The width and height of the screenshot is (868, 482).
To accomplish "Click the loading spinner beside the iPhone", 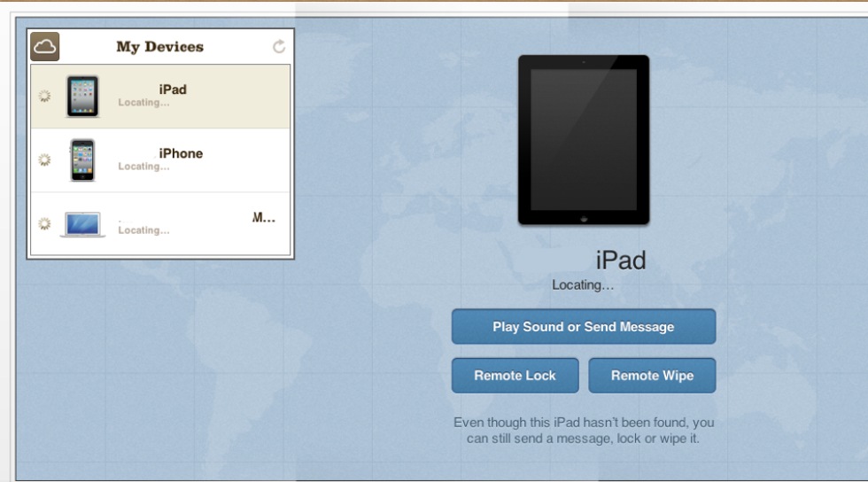I will click(44, 160).
